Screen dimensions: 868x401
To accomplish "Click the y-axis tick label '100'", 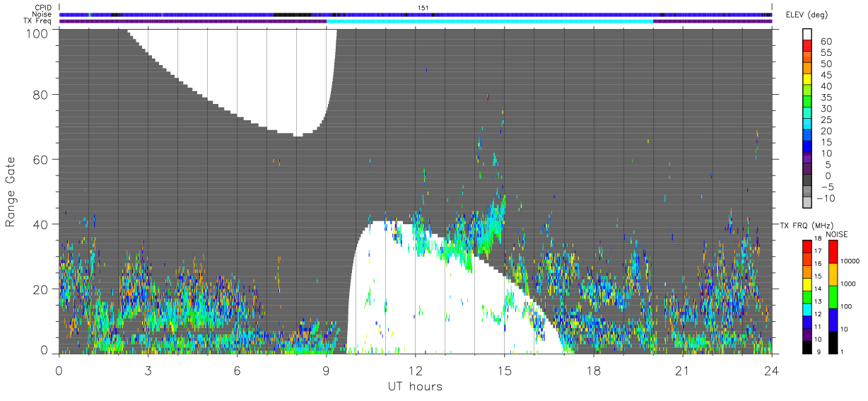I will [x=36, y=33].
